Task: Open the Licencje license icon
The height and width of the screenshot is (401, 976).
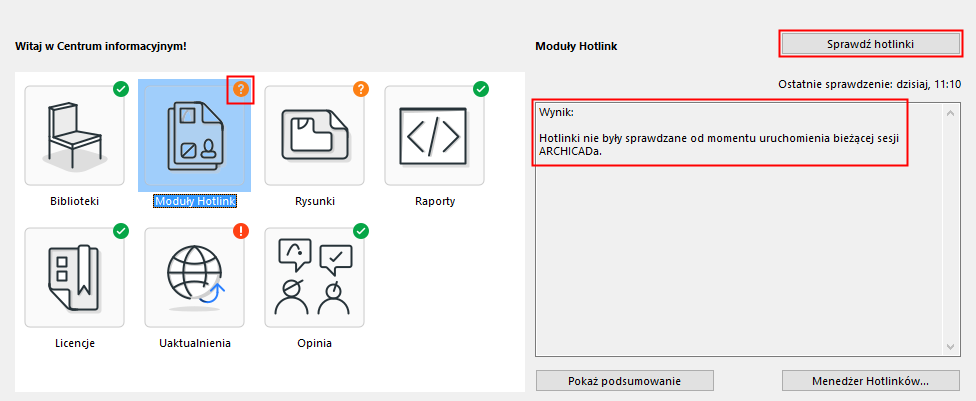Action: 74,277
